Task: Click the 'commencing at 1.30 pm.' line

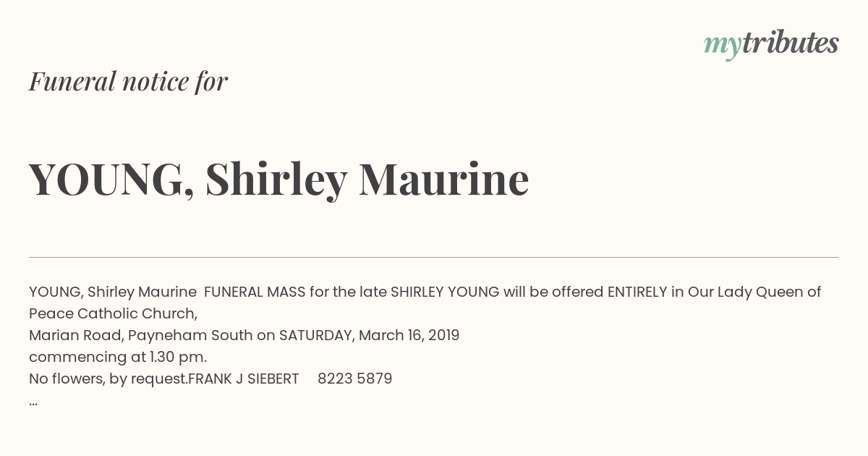Action: (118, 357)
